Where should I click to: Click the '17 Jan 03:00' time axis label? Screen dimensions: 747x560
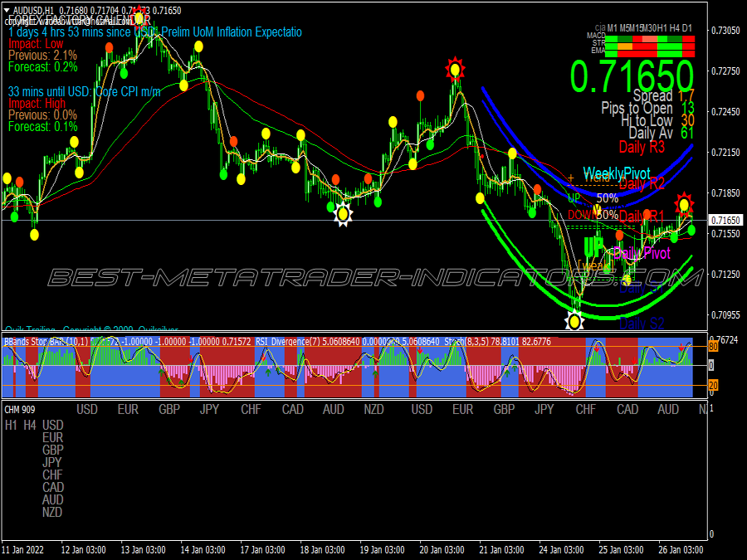click(262, 550)
